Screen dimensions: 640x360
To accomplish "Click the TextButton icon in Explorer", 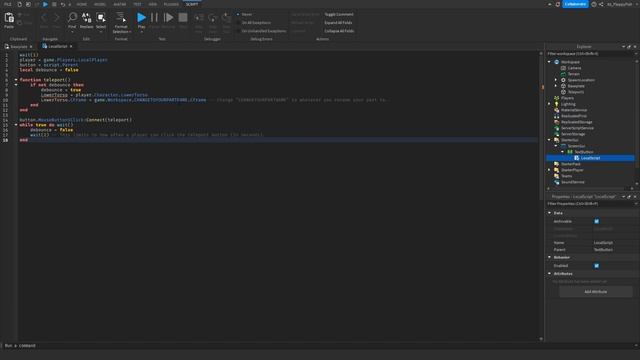I will pyautogui.click(x=570, y=152).
